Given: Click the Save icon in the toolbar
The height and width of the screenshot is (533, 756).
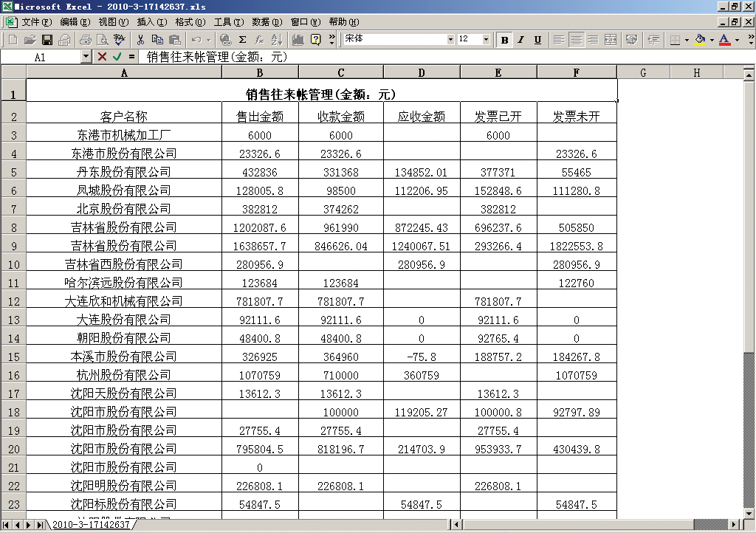Looking at the screenshot, I should [47, 40].
